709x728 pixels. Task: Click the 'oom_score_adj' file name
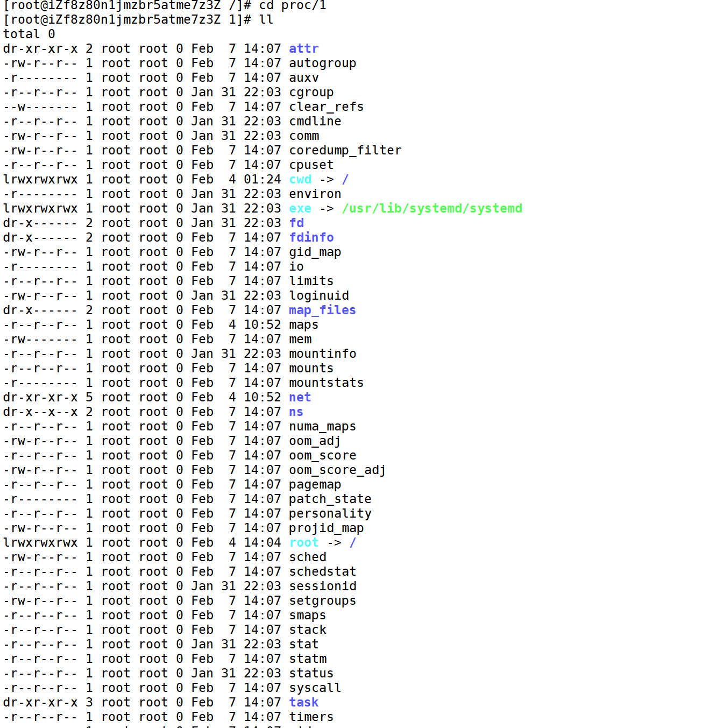338,470
